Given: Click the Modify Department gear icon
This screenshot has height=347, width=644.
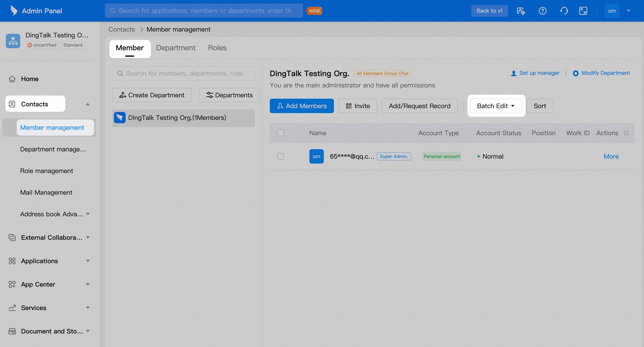Looking at the screenshot, I should click(576, 73).
